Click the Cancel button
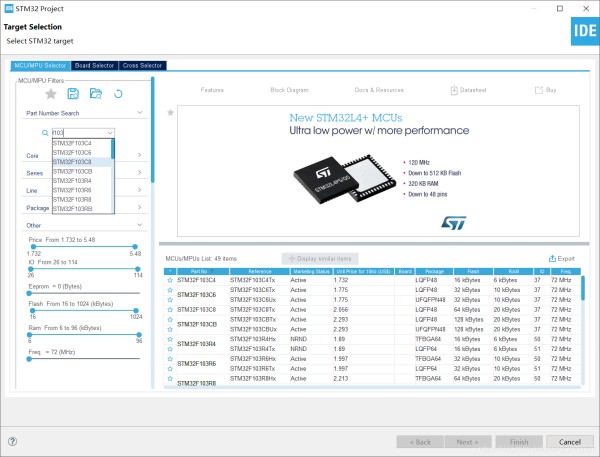The width and height of the screenshot is (600, 457). (x=570, y=442)
